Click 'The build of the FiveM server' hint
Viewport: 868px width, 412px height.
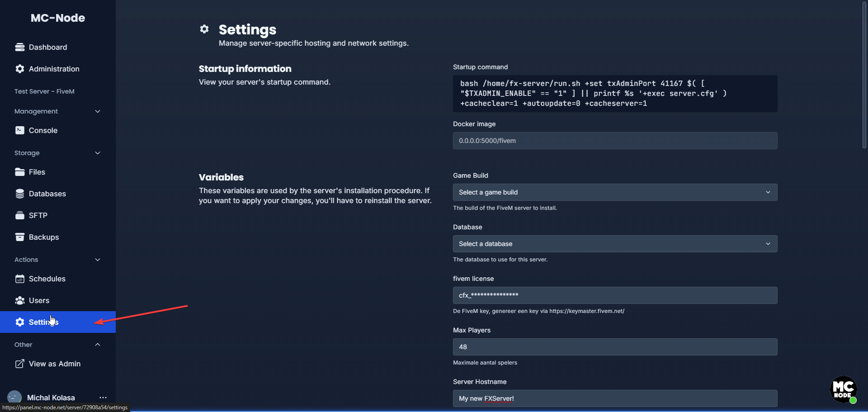coord(505,208)
